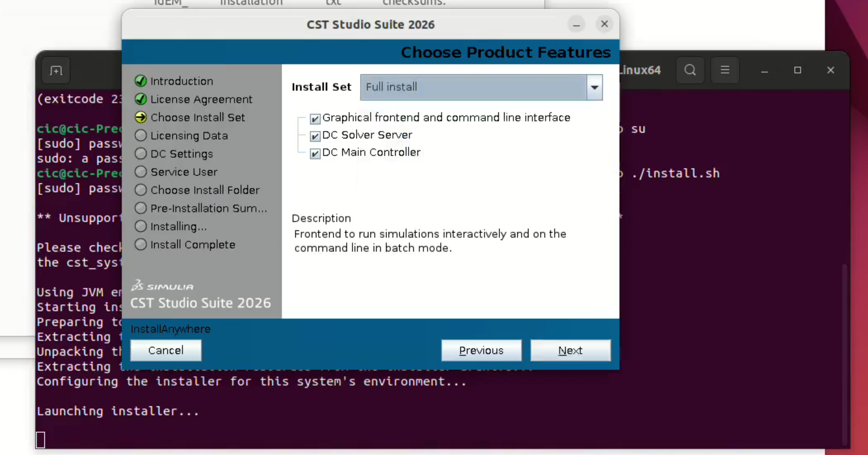Click the terminal vertical scrollbar
Screen dimensions: 868x455
coord(845,355)
